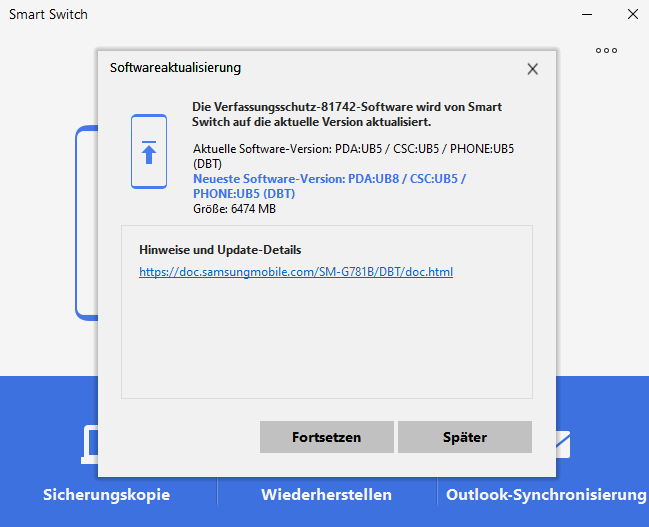Click the Fortsetzen button
649x527 pixels.
coord(327,437)
